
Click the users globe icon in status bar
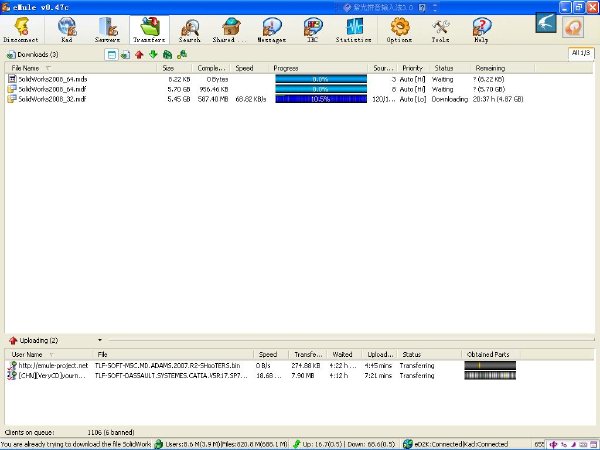[x=158, y=444]
